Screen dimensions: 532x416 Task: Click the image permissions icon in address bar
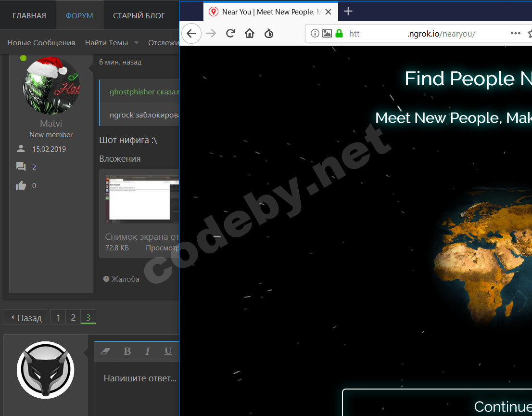click(x=327, y=33)
